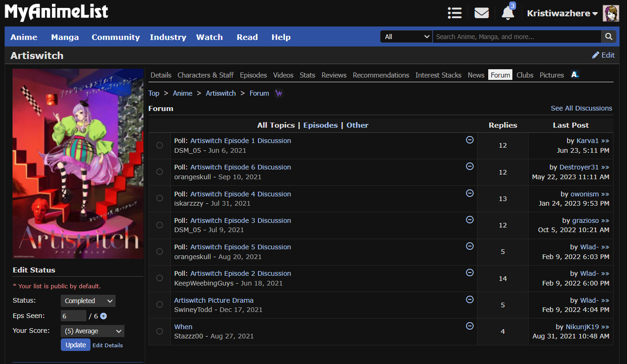Click minus icon on Episode 3 Discussion row

point(470,219)
